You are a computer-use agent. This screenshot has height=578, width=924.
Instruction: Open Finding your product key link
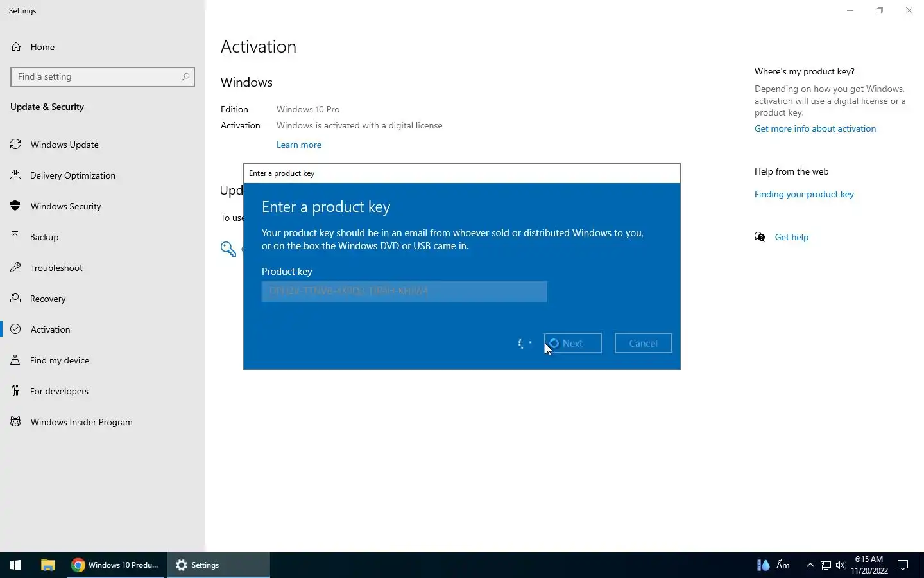[804, 194]
